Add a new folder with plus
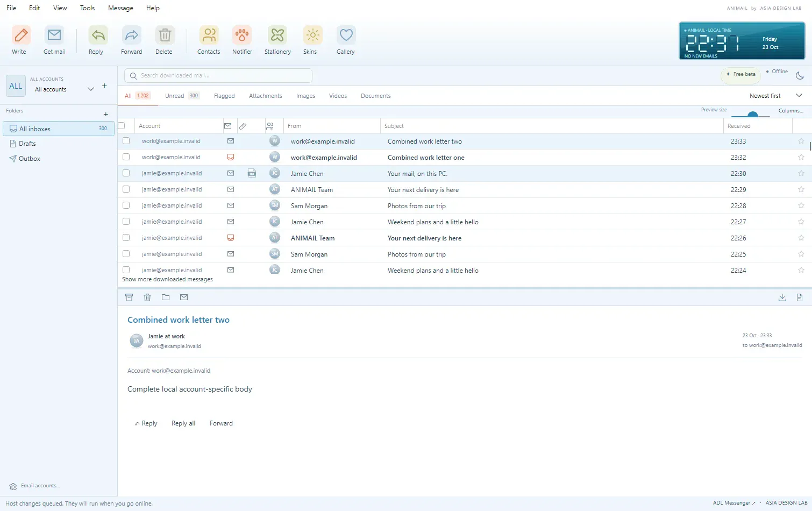The height and width of the screenshot is (511, 812). pos(106,114)
